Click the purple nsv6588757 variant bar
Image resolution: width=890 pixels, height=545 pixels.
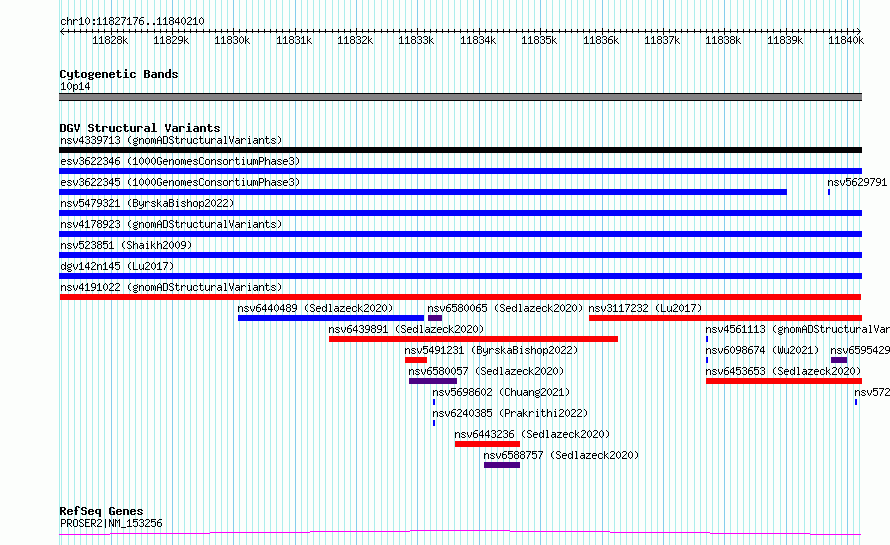point(502,465)
